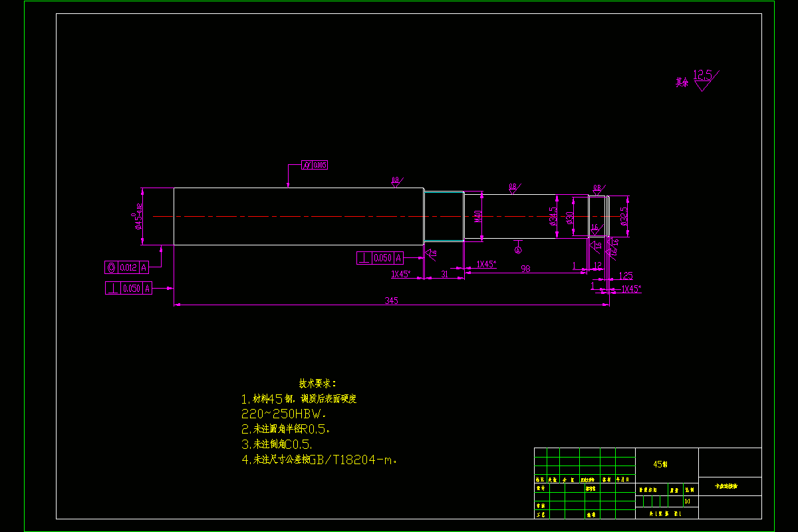Select the 1.25 dimension at shaft end
Viewport: 798px width, 532px height.
(625, 275)
